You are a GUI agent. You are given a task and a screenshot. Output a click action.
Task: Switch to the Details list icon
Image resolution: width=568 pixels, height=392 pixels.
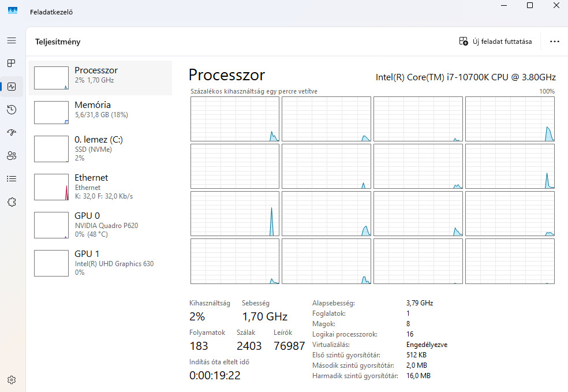(x=12, y=178)
